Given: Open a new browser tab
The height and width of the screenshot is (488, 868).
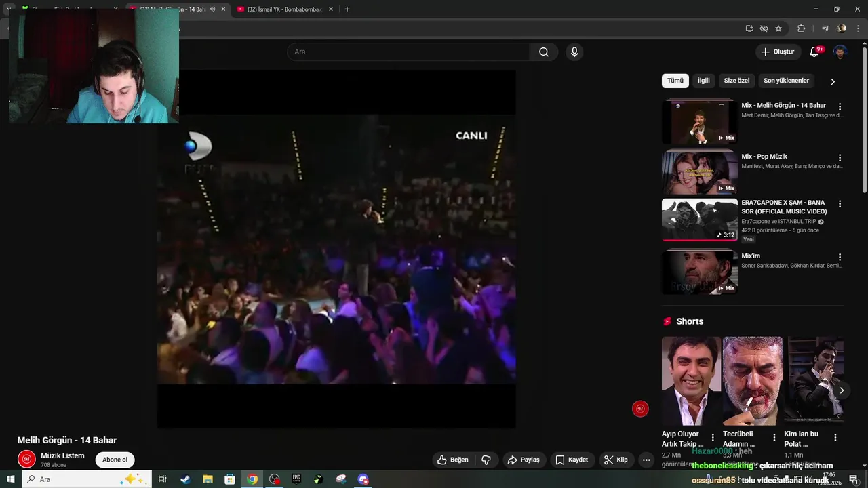Looking at the screenshot, I should 347,9.
